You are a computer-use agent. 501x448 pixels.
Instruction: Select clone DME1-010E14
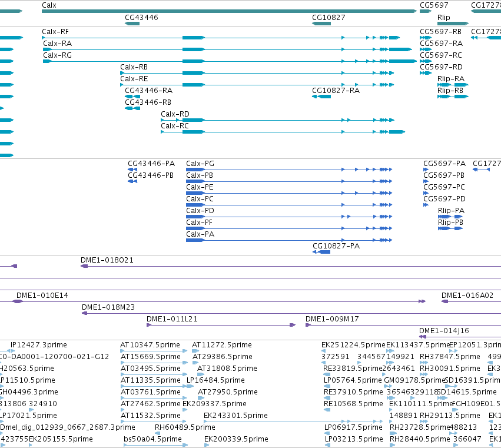coord(42,296)
